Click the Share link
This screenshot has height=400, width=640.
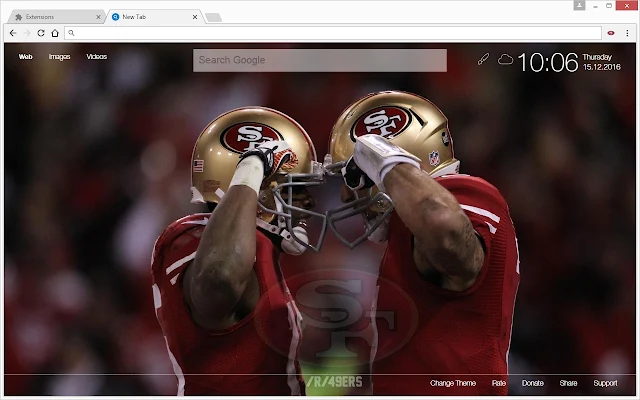(568, 383)
